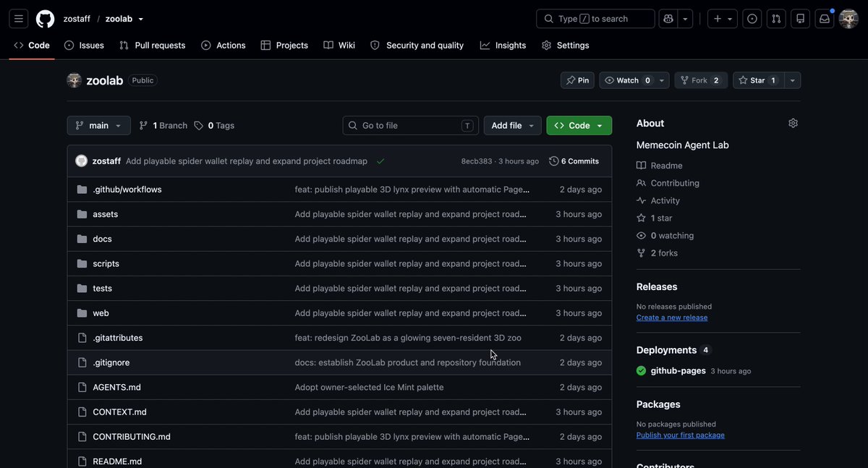View 1 Branch link
Screen dimensions: 868x468
pos(163,125)
